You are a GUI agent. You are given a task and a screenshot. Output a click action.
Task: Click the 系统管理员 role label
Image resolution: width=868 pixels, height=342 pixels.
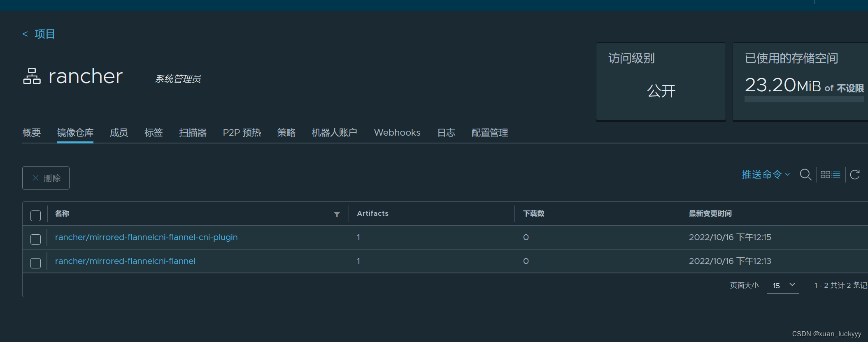click(x=178, y=79)
